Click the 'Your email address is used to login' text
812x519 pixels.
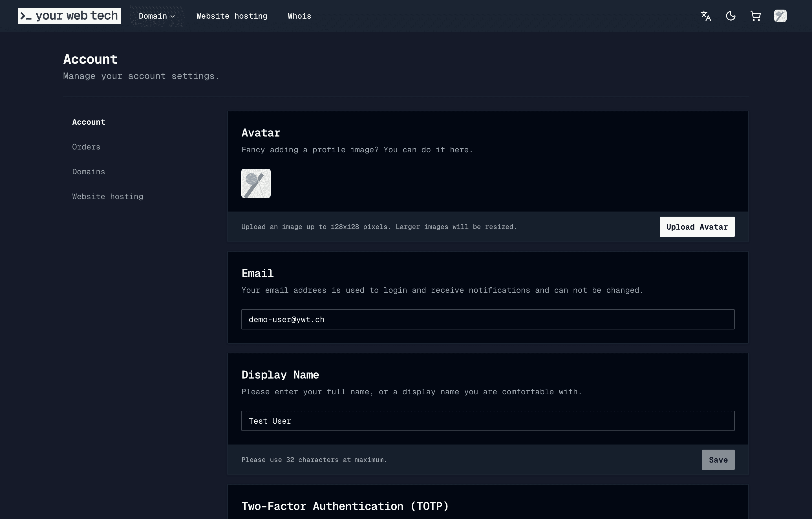[442, 290]
